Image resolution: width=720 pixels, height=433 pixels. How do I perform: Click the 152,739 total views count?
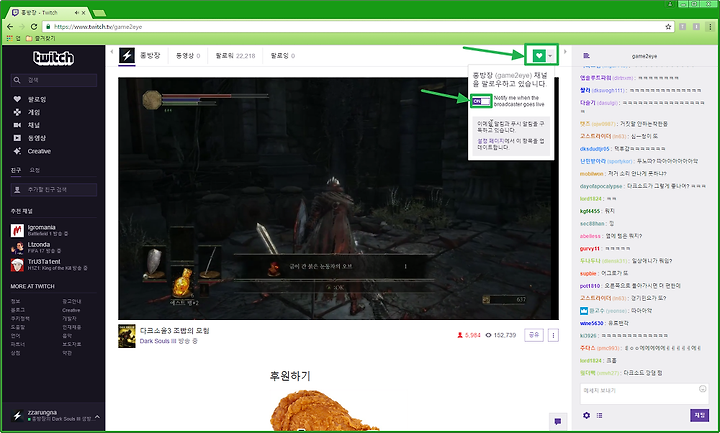point(501,335)
